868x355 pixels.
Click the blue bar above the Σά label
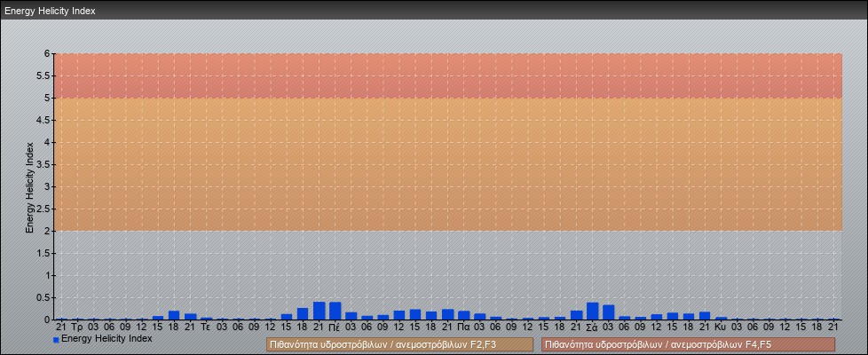tap(592, 311)
